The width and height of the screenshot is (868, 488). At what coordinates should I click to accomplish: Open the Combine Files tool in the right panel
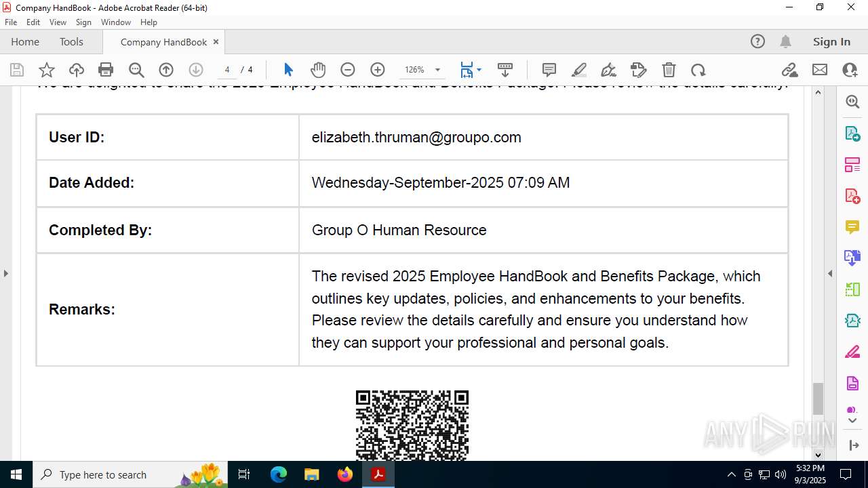[x=852, y=258]
